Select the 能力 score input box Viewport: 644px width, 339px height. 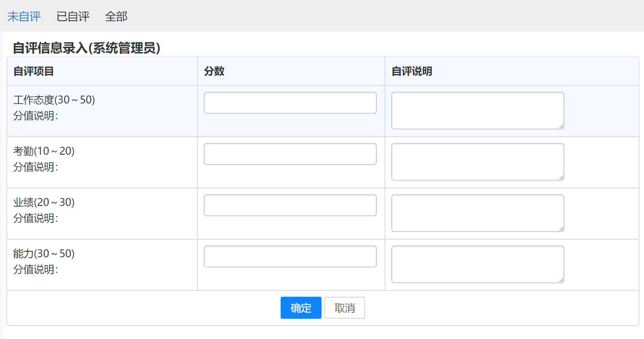[x=290, y=257]
